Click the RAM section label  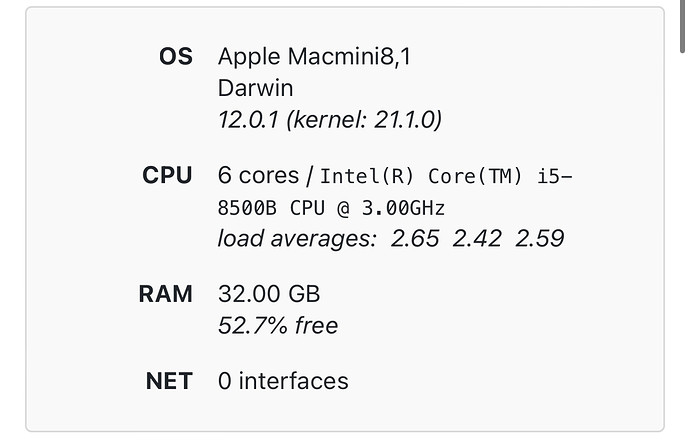coord(165,295)
